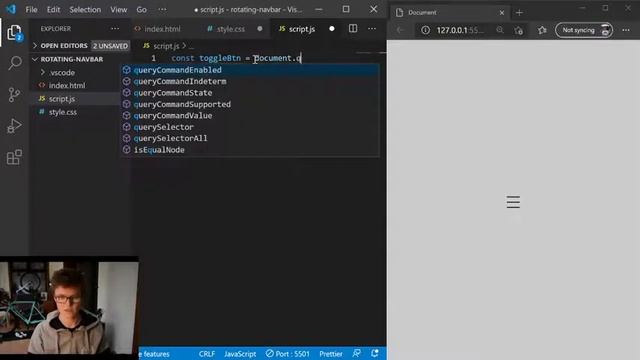The image size is (640, 360).
Task: Select queryCommandIndeterm suggestion
Action: (250, 81)
